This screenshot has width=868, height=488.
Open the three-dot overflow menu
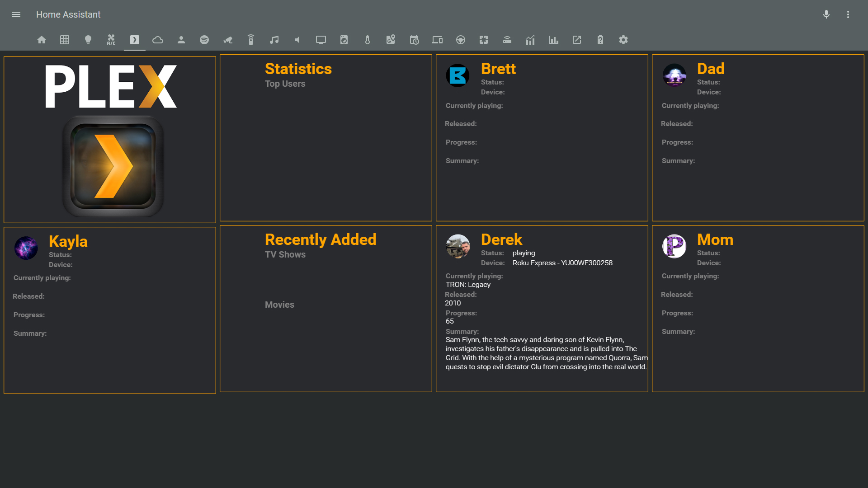tap(848, 14)
